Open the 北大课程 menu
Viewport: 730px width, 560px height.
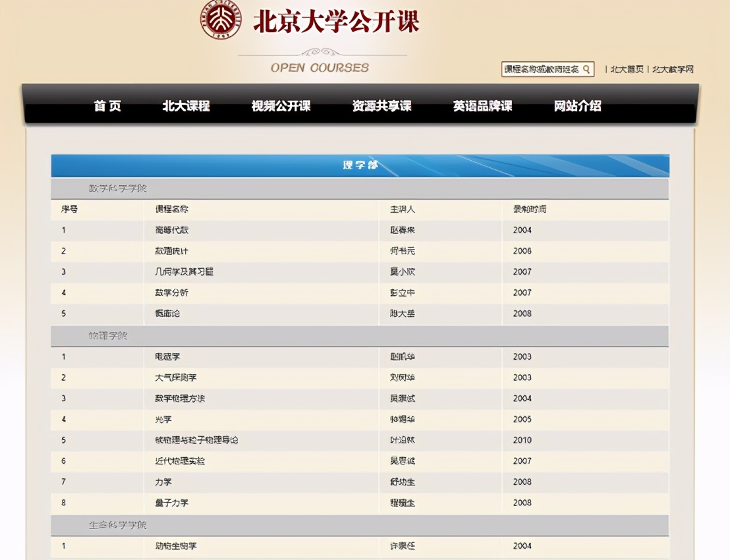coord(185,106)
